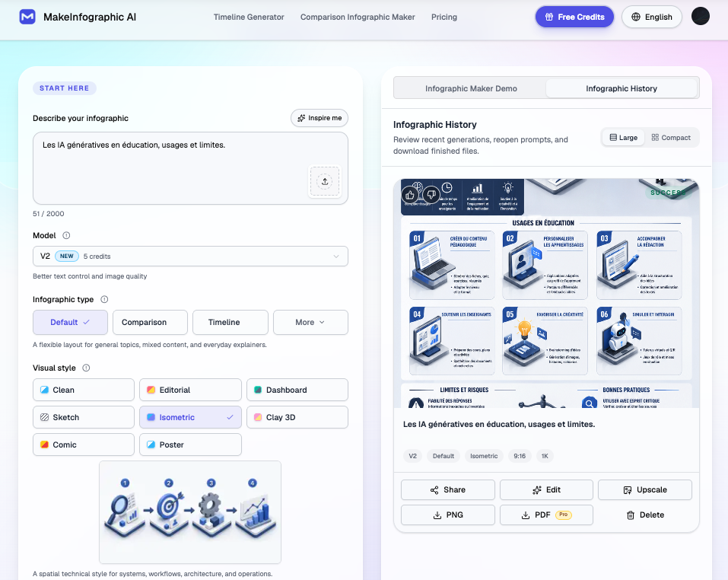Open the user profile avatar

(x=700, y=16)
